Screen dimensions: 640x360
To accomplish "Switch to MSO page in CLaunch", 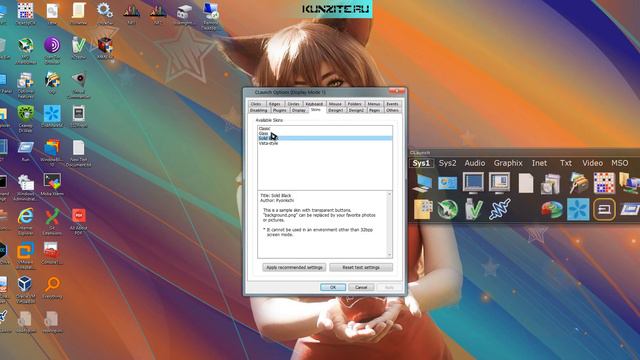I will [x=620, y=163].
